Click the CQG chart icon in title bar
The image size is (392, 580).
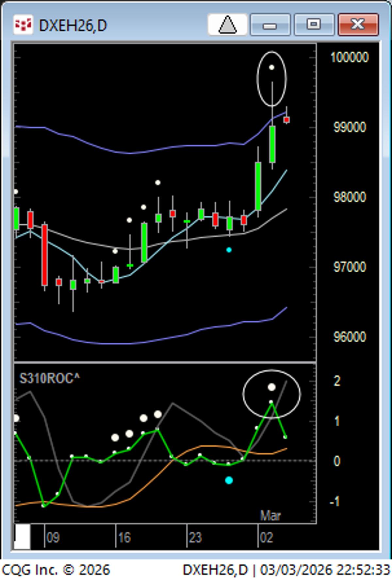pos(23,25)
